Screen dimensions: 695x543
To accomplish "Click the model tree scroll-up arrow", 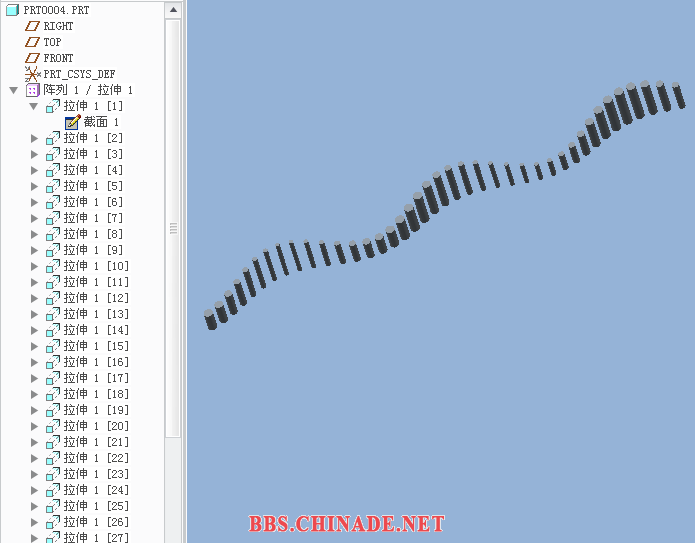I will (x=173, y=10).
